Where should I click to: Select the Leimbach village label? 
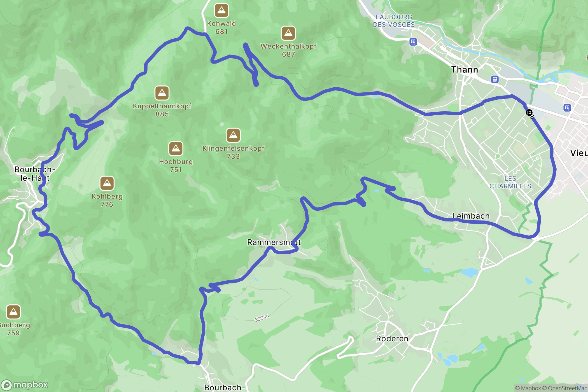click(471, 216)
